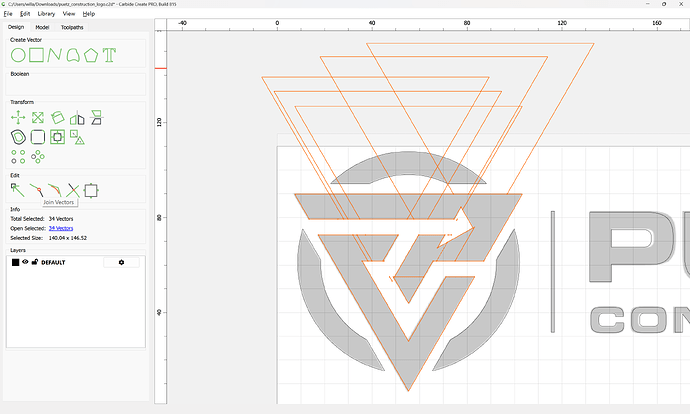Open the File menu

tap(8, 14)
